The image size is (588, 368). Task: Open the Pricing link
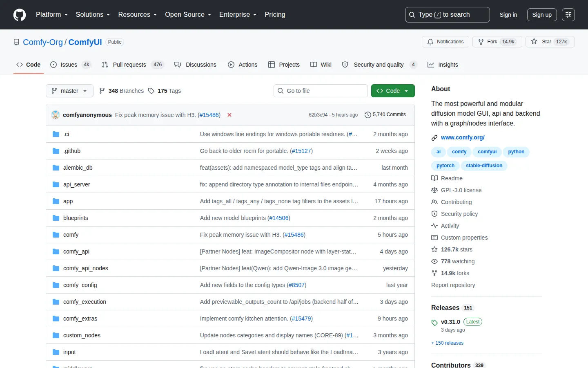pyautogui.click(x=275, y=15)
